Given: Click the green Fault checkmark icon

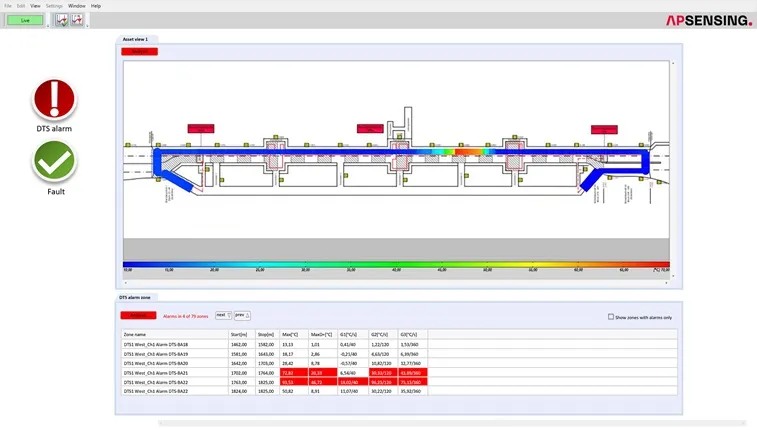Looking at the screenshot, I should [54, 161].
